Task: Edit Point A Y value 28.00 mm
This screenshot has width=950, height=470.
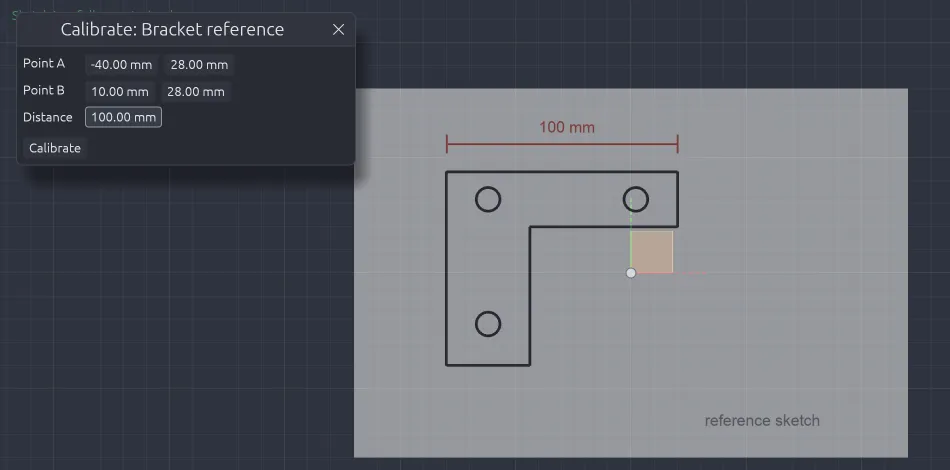Action: click(199, 65)
